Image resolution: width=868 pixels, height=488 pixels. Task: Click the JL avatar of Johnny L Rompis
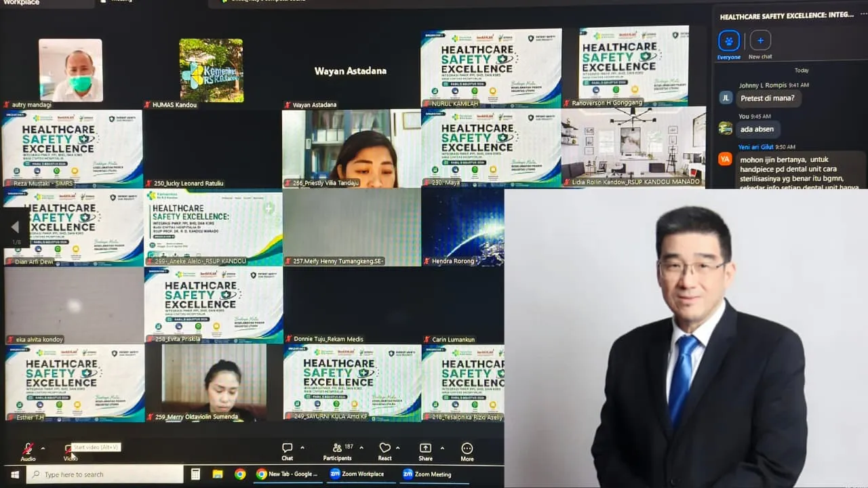(726, 98)
